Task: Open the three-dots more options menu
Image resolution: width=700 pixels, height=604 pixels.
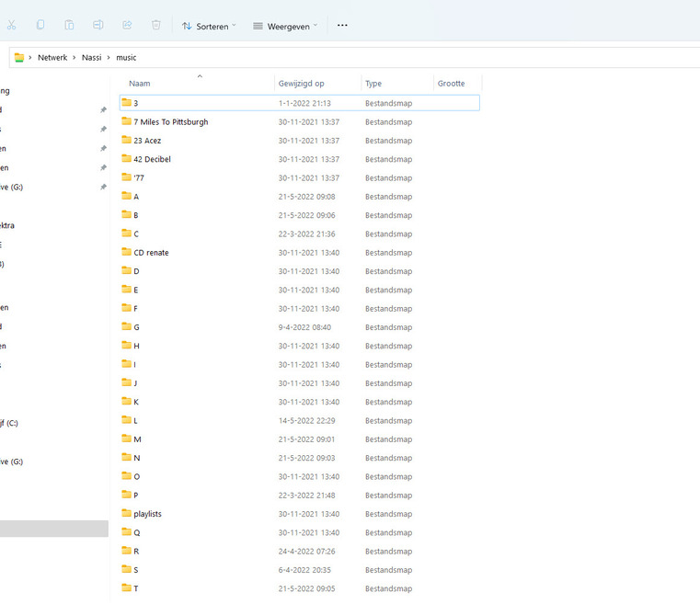Action: 342,26
